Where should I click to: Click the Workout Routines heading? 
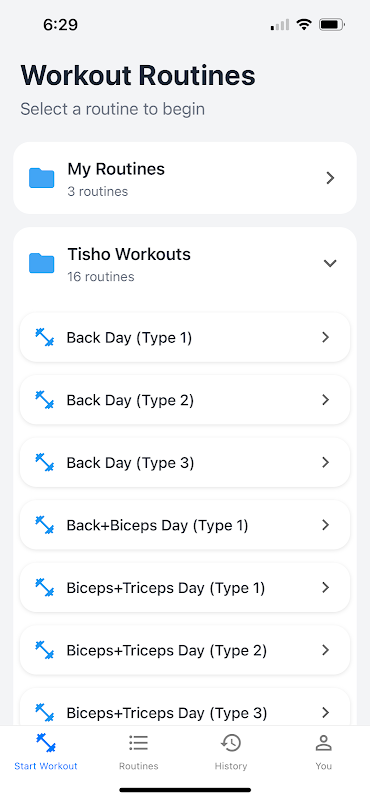click(138, 76)
